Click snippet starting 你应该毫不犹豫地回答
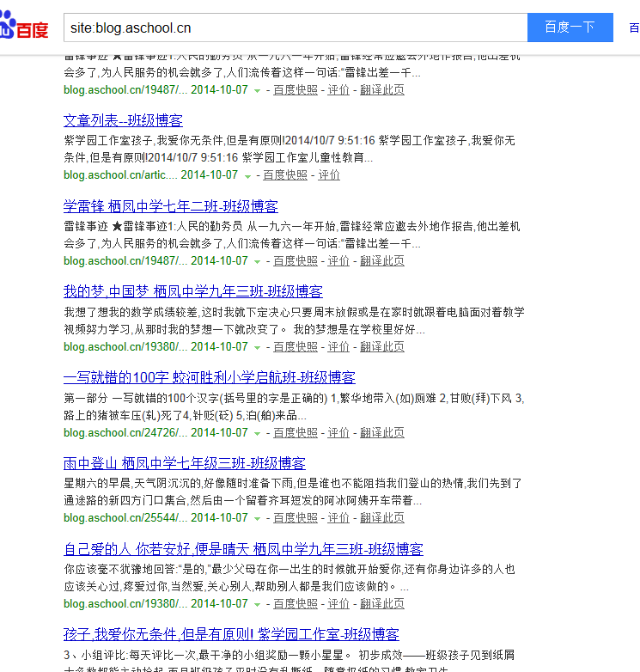 click(290, 577)
